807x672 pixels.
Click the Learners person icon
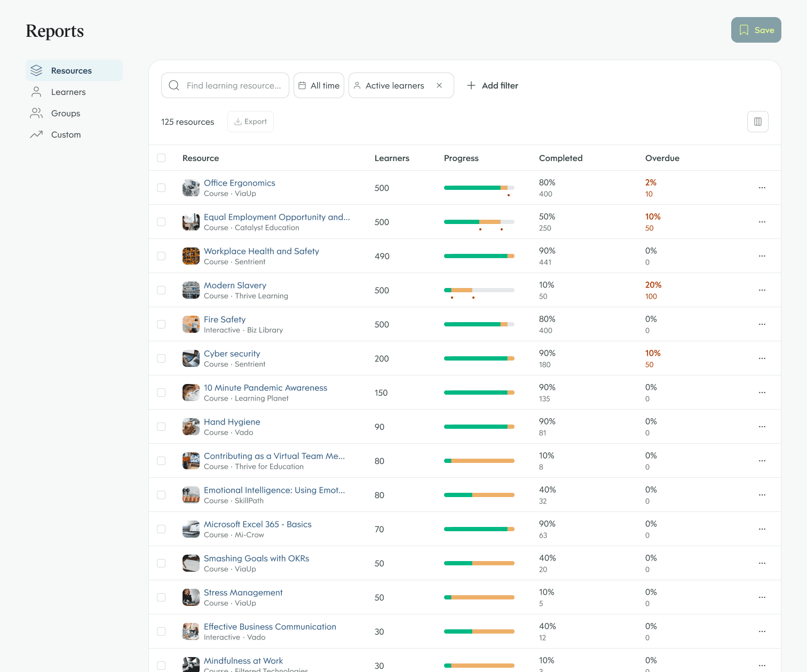[x=36, y=92]
